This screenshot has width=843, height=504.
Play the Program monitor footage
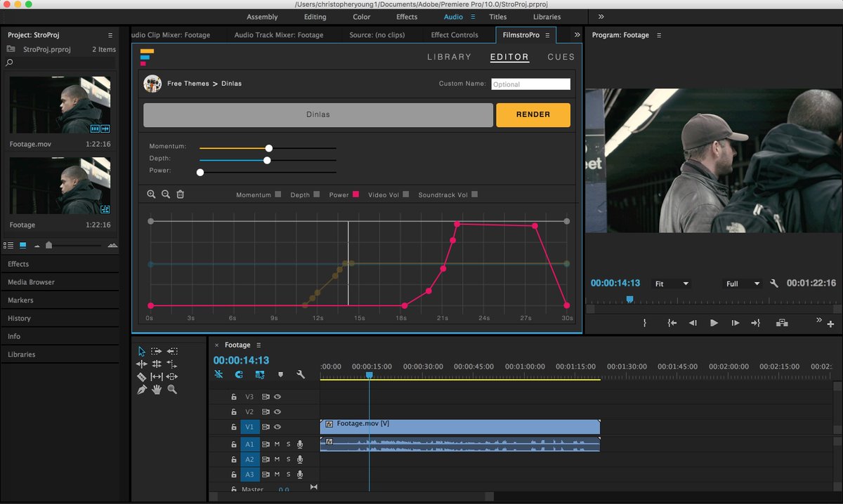coord(714,323)
